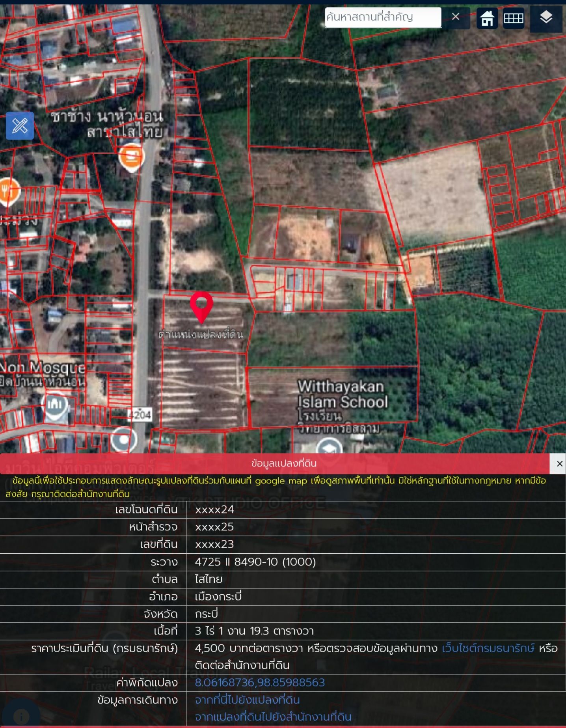Click the ข้อมูลการเดินทาง row label

(138, 700)
